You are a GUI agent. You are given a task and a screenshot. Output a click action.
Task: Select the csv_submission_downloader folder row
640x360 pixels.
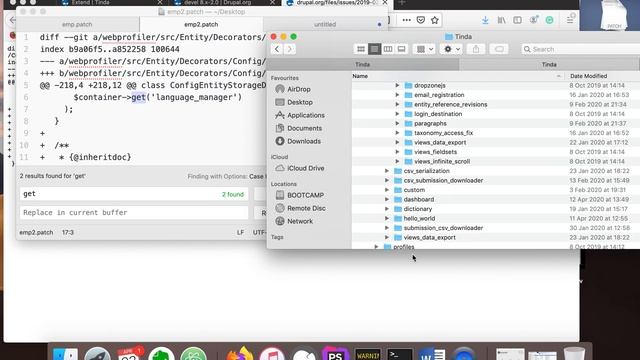pos(496,180)
